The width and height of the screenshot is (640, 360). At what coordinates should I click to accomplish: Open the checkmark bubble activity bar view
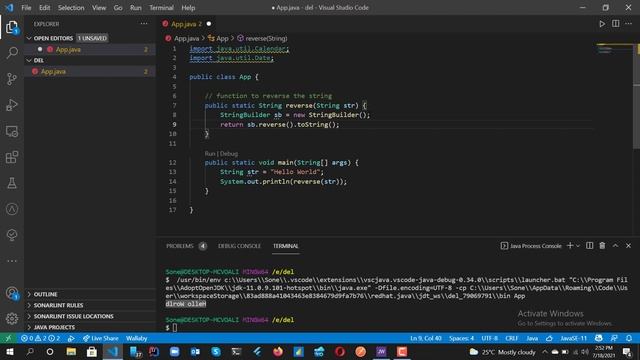[12, 235]
